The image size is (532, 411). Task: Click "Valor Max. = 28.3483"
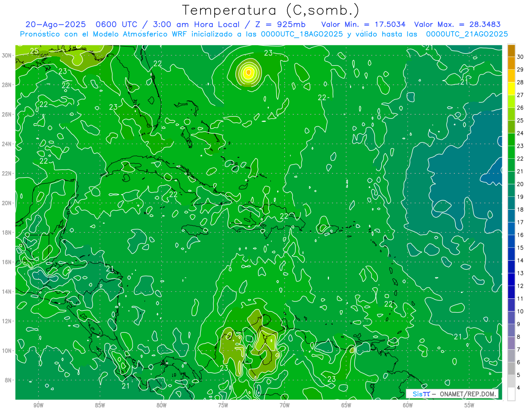point(458,24)
